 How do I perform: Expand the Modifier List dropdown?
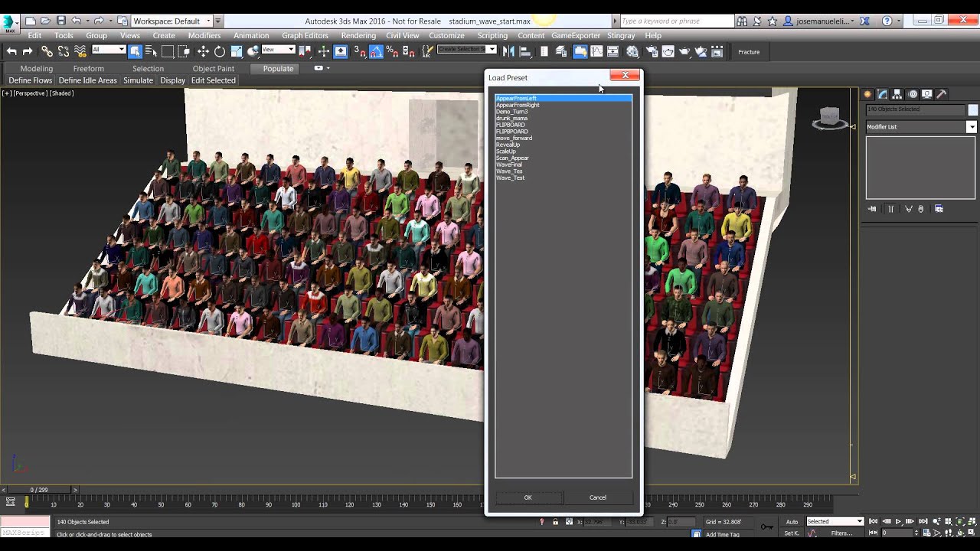pyautogui.click(x=921, y=127)
